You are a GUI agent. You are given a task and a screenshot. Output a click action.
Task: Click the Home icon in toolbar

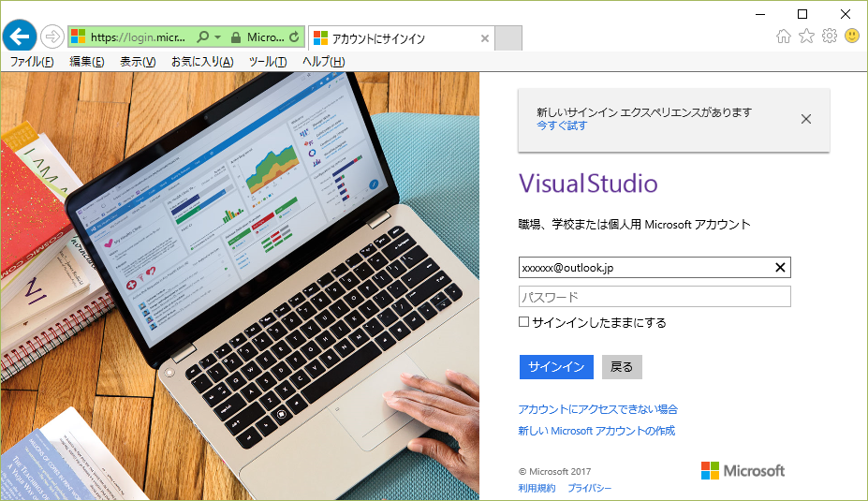pyautogui.click(x=784, y=37)
